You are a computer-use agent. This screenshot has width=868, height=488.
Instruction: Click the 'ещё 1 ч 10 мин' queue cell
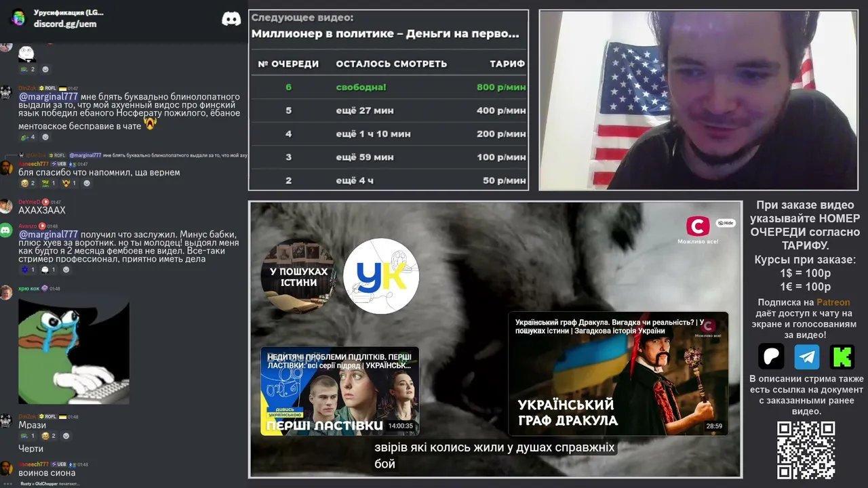pyautogui.click(x=374, y=134)
